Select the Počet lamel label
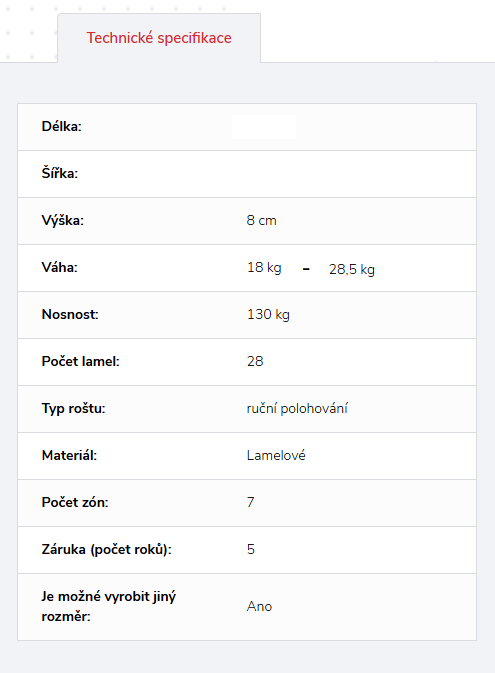 pos(80,361)
